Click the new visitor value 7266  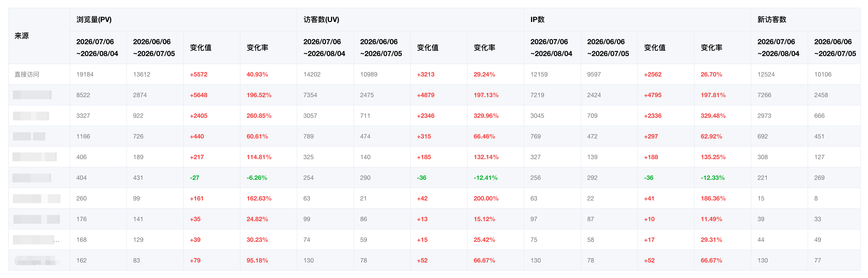click(765, 95)
